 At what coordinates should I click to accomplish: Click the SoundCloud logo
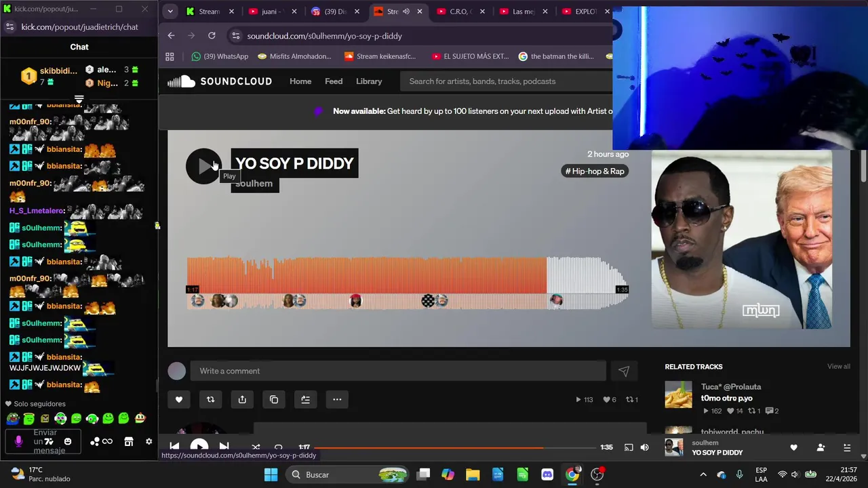(220, 81)
